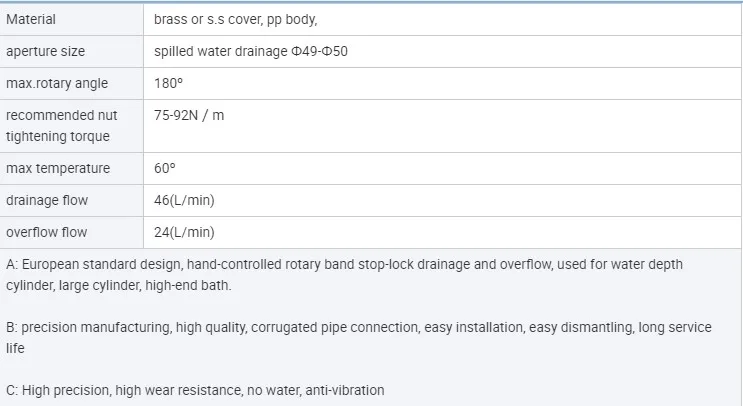Click the Material label cell

point(31,19)
